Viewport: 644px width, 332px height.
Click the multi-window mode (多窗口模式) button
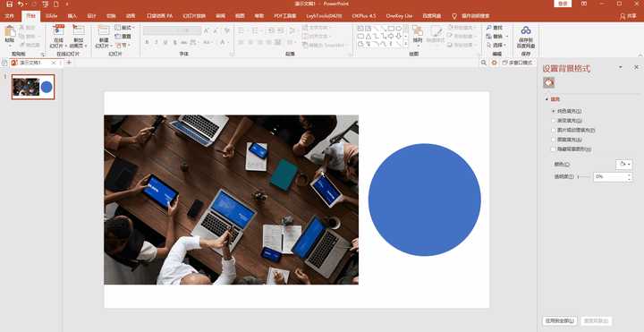tap(518, 63)
